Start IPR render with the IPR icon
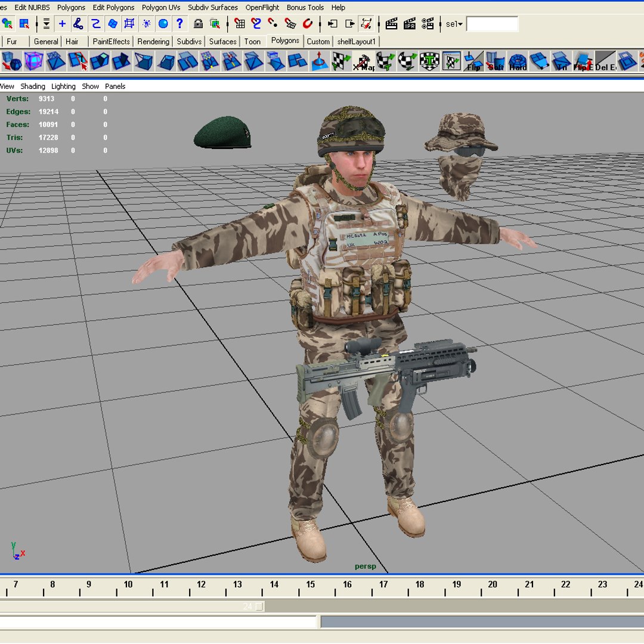 point(410,24)
